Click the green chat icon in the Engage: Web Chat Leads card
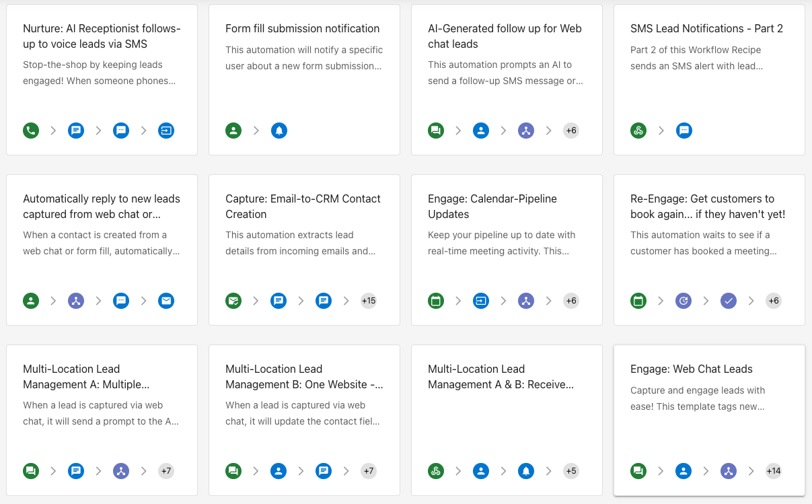 [638, 471]
